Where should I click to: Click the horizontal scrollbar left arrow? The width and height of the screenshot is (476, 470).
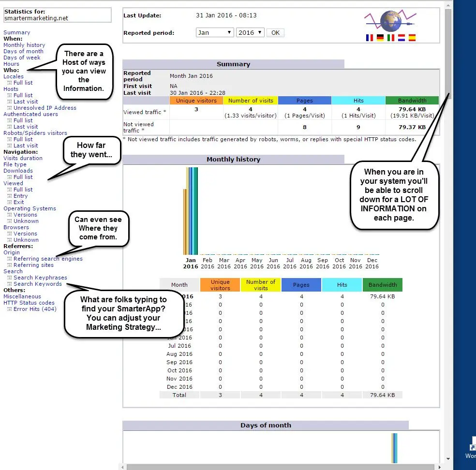click(x=123, y=467)
